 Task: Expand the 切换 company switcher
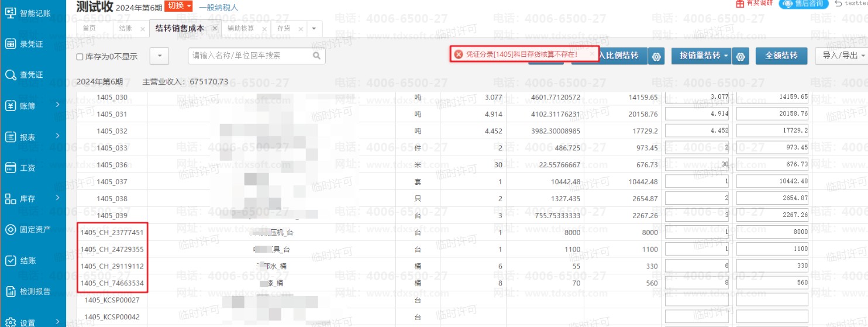coord(178,6)
